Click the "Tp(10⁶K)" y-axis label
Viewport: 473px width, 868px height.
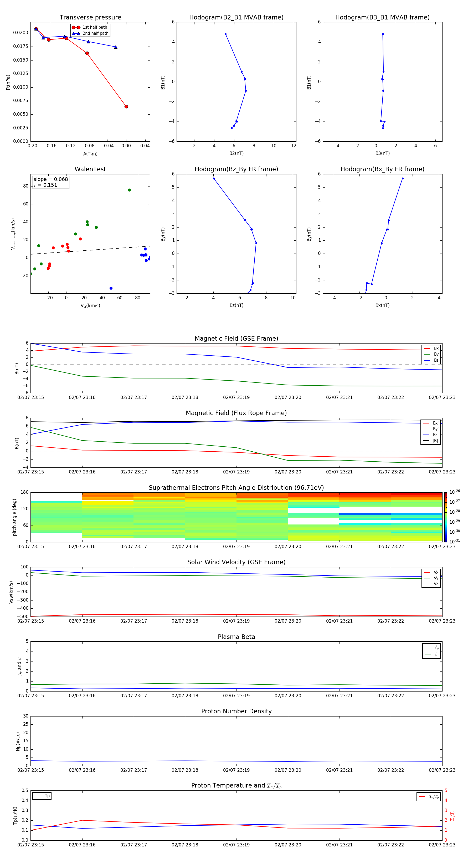(x=15, y=815)
